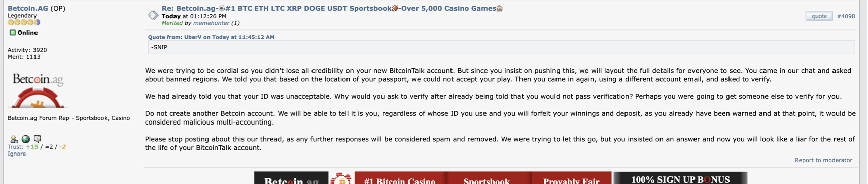Screen dimensions: 868x184
Task: Open the Betcoin.AG username profile link
Action: coord(28,8)
